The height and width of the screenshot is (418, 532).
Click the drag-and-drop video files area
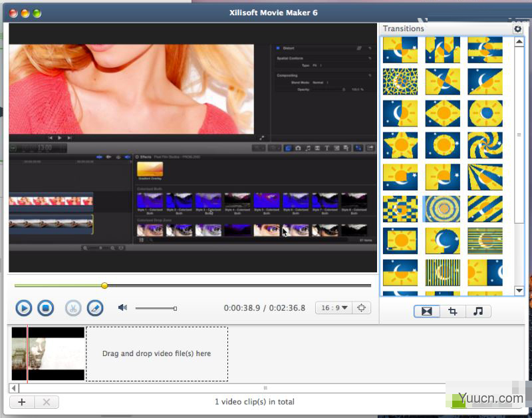(x=157, y=353)
